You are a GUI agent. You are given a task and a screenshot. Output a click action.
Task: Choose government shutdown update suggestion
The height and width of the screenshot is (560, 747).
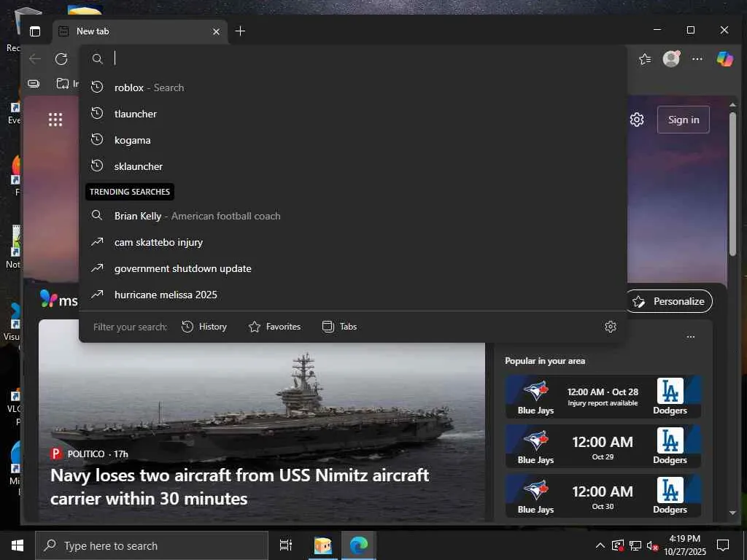point(352,268)
